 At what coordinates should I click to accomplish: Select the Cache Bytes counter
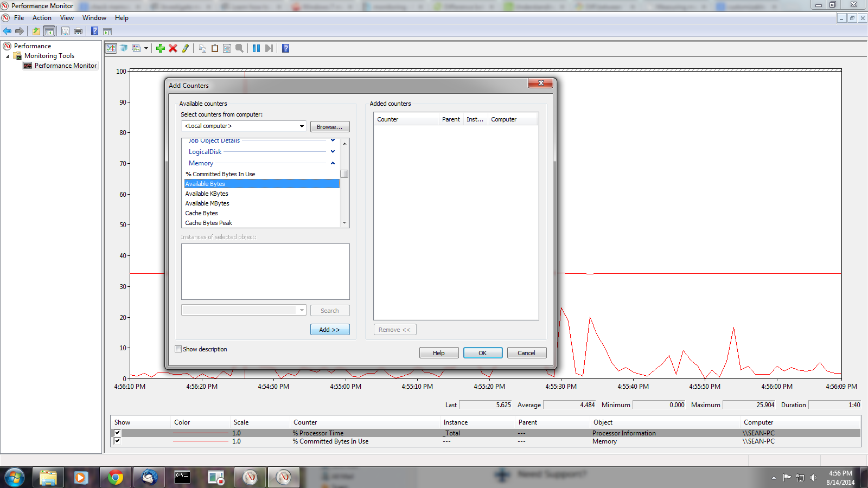point(261,213)
